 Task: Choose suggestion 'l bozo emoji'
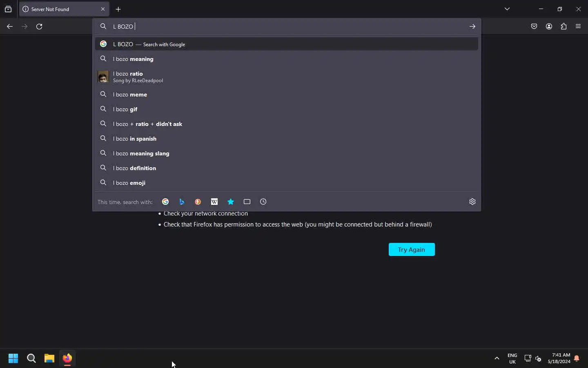tap(287, 183)
